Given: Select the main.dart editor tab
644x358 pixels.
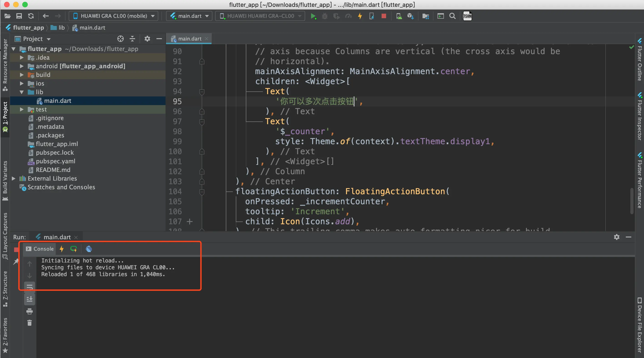Looking at the screenshot, I should 189,39.
